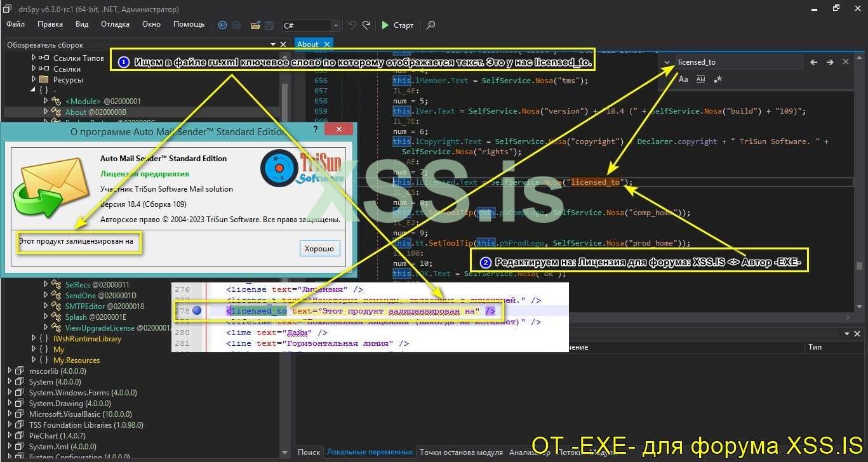Select the SelRecs class in tree
Viewport: 868px width, 462px height.
click(97, 284)
